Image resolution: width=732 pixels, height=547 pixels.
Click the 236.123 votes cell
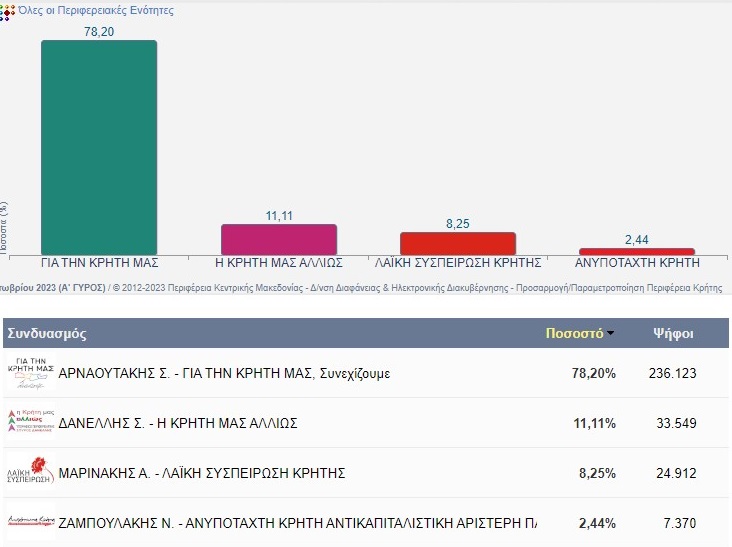672,373
